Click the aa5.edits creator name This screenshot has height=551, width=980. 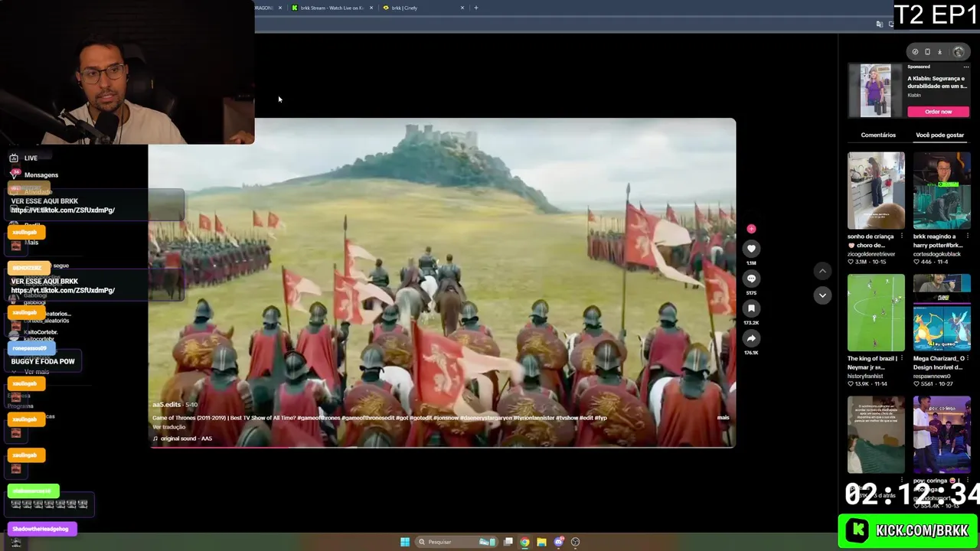[166, 405]
